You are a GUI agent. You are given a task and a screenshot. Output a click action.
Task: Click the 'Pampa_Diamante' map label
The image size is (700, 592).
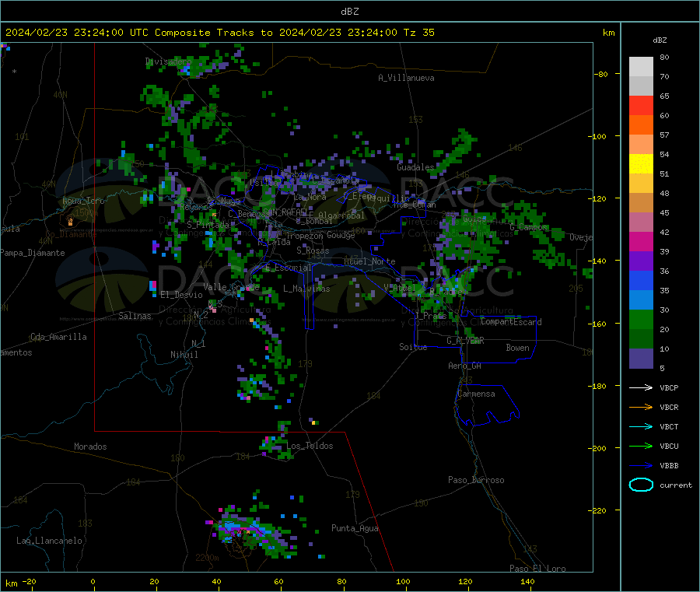33,253
